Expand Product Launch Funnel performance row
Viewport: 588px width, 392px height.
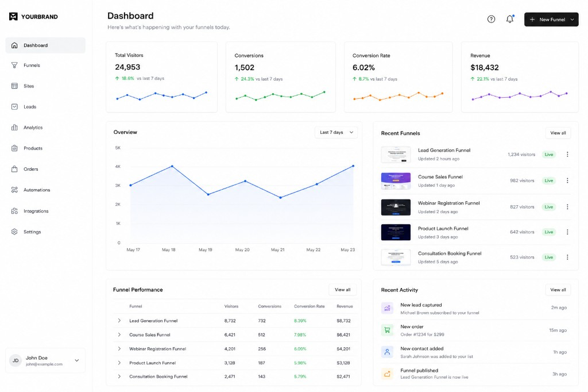[x=119, y=363]
